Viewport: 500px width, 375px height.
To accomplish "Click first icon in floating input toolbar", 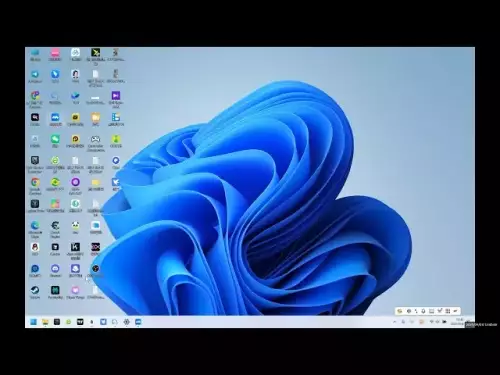I will pos(400,311).
